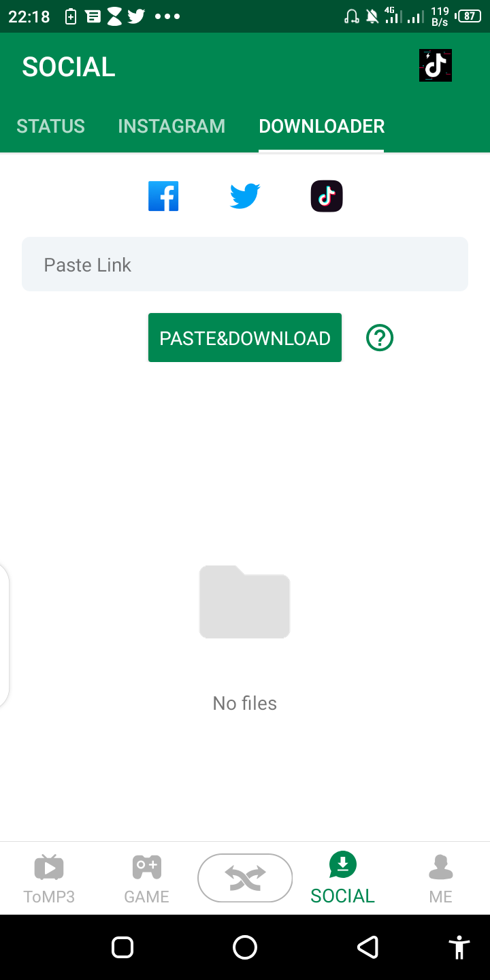The height and width of the screenshot is (980, 490).
Task: Select the SOCIAL bottom navigation item
Action: tap(342, 879)
